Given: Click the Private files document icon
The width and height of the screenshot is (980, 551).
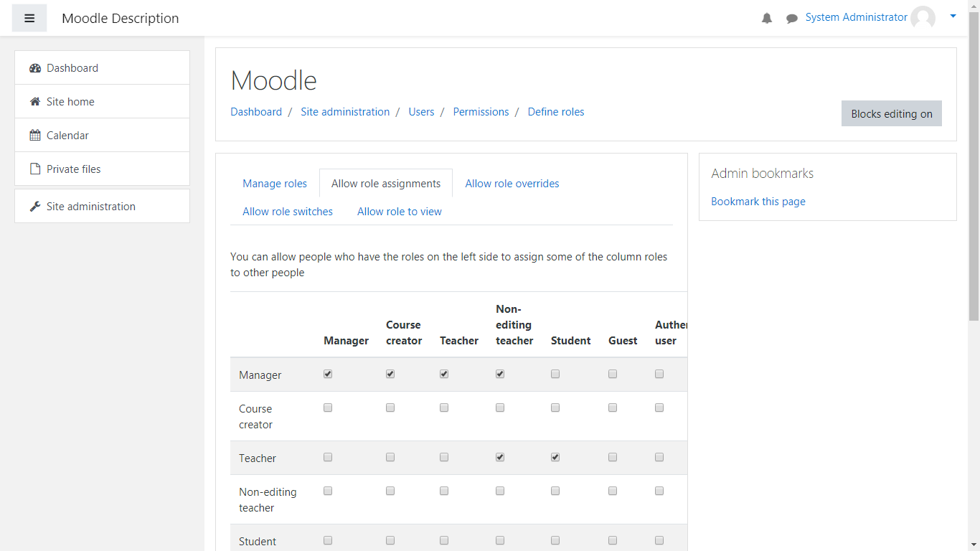Looking at the screenshot, I should 35,169.
